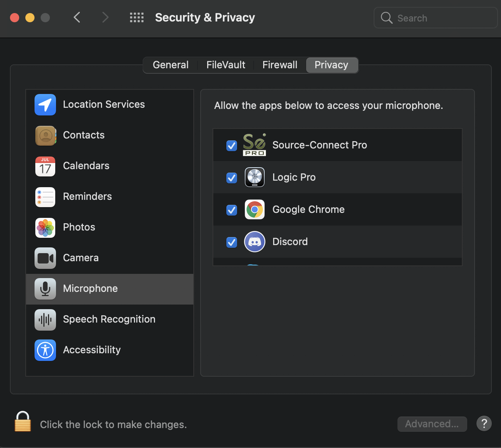Show all preferences grid icon
Image resolution: width=501 pixels, height=448 pixels.
click(x=137, y=18)
